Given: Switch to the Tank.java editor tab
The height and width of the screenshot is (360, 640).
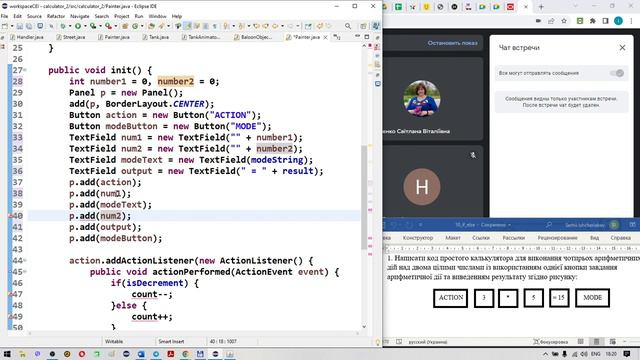Looking at the screenshot, I should [x=156, y=37].
